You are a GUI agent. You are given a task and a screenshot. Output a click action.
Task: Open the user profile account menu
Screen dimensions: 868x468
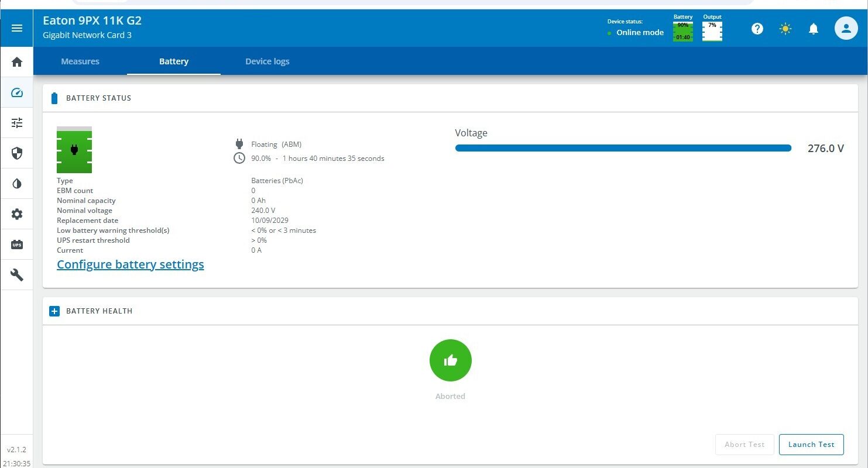point(846,28)
